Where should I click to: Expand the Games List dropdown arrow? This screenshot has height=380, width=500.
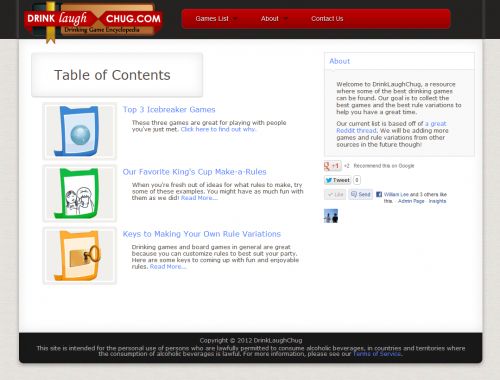pos(236,19)
